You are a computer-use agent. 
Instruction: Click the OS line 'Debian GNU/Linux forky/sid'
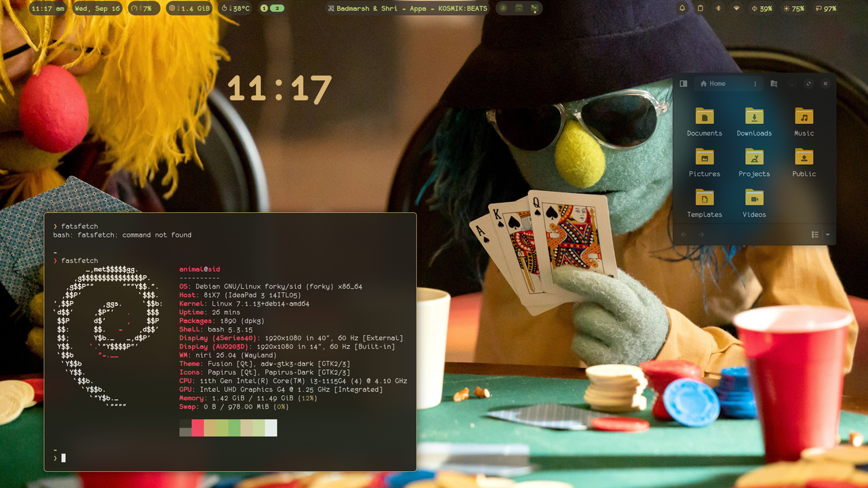click(x=271, y=287)
